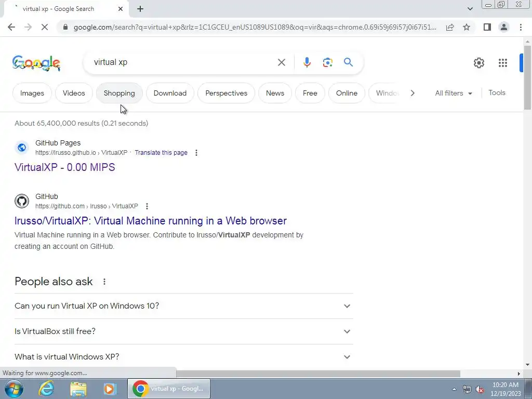This screenshot has width=532, height=399.
Task: Share this page from the address bar
Action: point(450,27)
